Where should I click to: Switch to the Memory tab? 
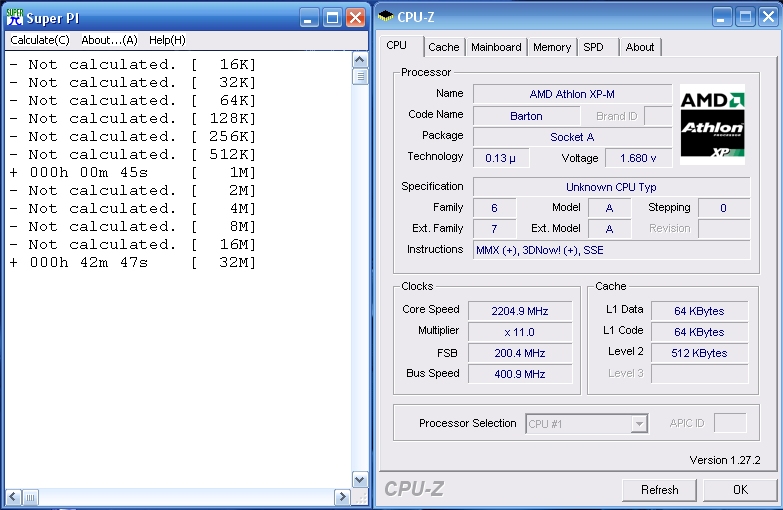tap(552, 47)
